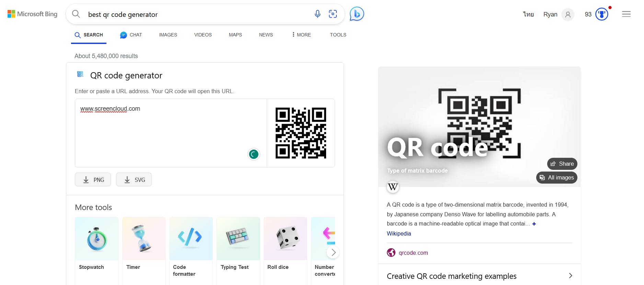
Task: Open visual search camera icon
Action: click(333, 14)
